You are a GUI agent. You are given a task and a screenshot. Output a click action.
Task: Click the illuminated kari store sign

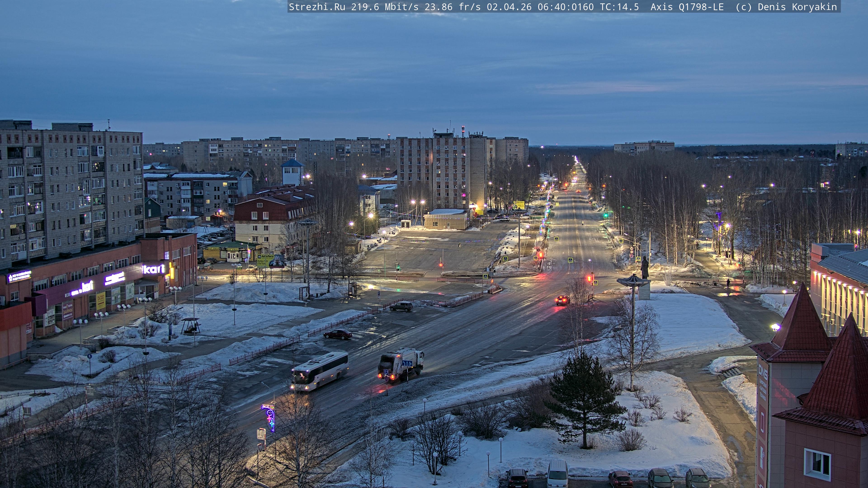coord(154,269)
